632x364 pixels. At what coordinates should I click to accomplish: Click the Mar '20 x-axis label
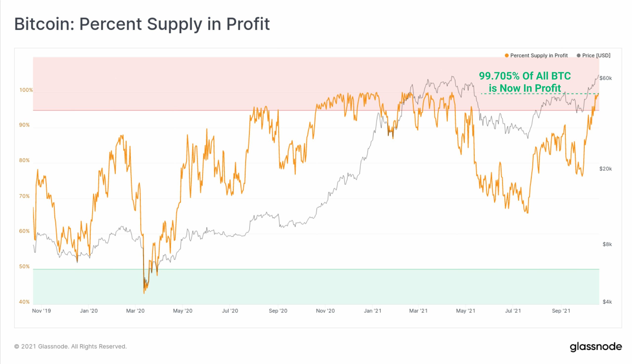[135, 311]
